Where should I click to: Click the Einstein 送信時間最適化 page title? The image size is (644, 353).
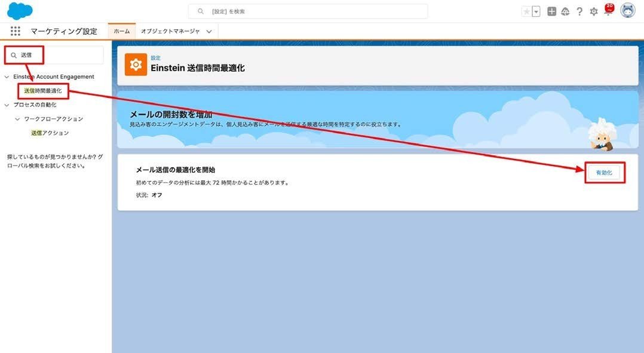point(198,68)
